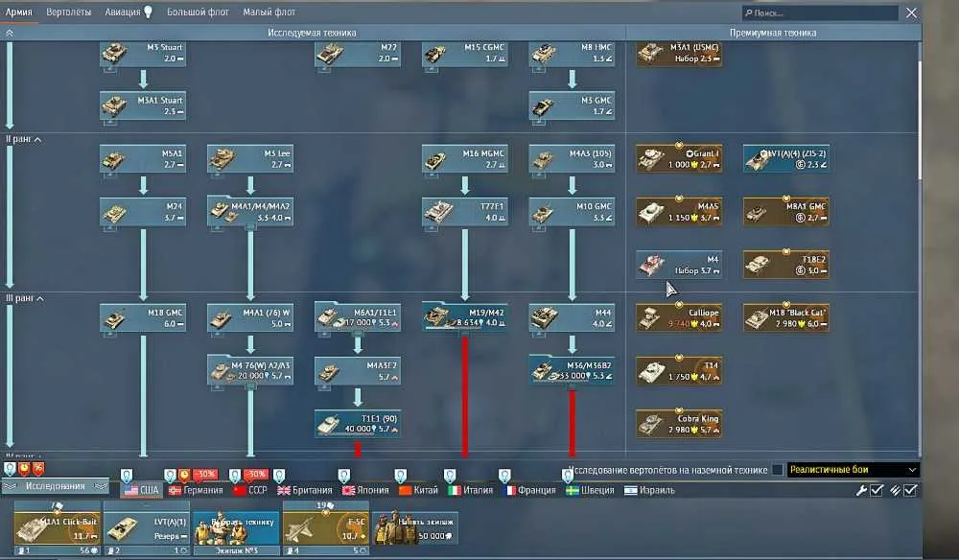The image size is (959, 560).
Task: Collapse the II ранг section
Action: 24,139
